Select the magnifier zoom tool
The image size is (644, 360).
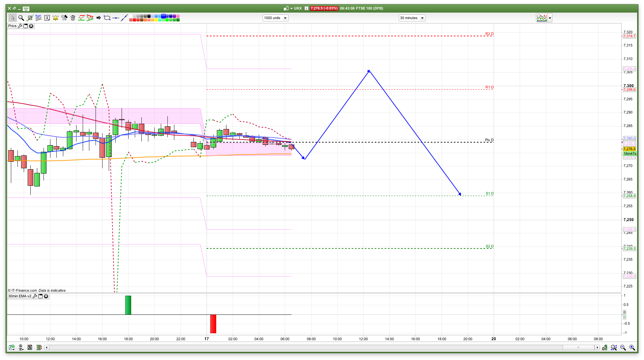pos(21,18)
